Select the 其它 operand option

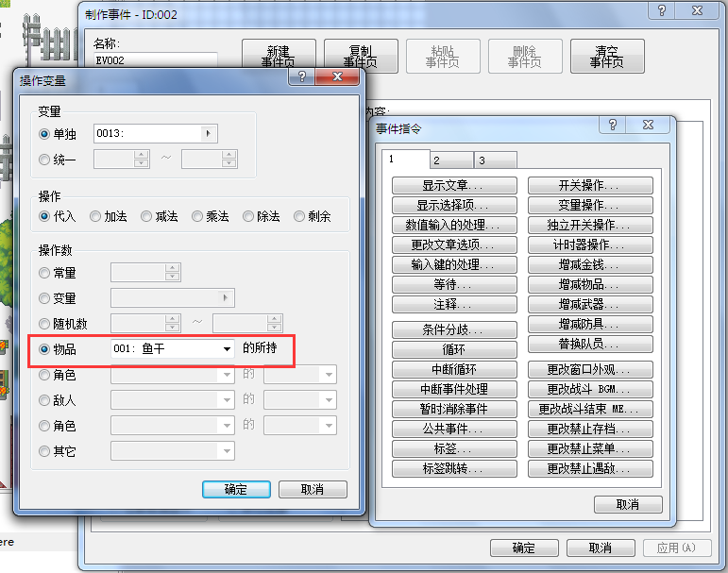[44, 451]
